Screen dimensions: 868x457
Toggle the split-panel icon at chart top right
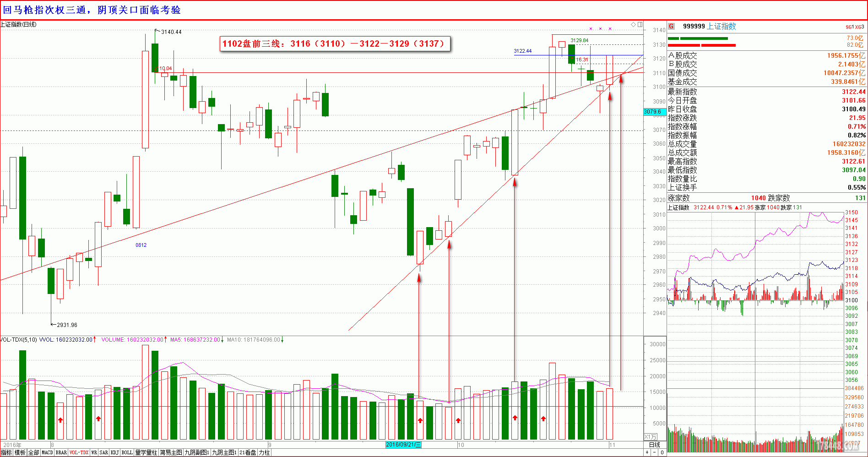pyautogui.click(x=640, y=24)
